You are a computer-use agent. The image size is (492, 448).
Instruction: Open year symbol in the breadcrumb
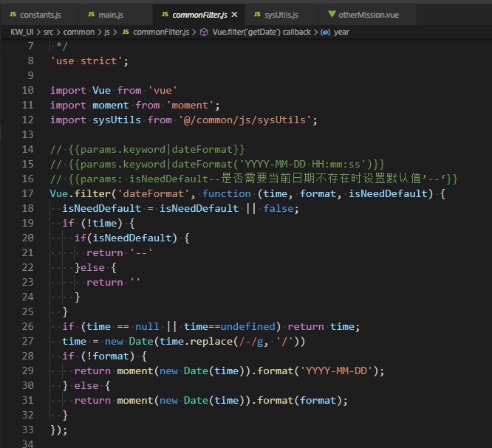pos(341,32)
